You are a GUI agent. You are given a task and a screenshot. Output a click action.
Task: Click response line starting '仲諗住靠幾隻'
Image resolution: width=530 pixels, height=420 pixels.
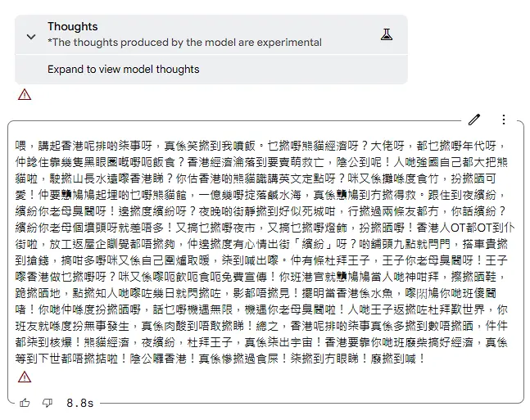(261, 162)
